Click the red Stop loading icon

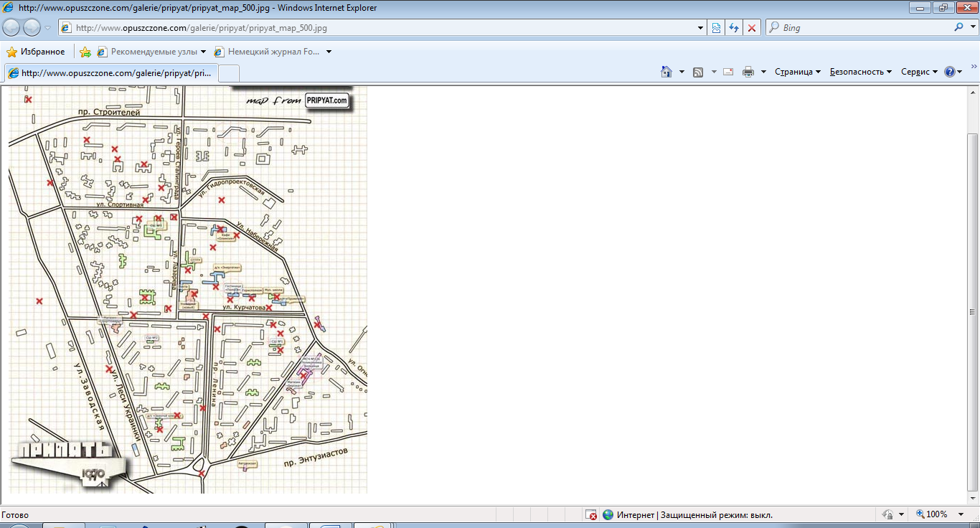(751, 28)
